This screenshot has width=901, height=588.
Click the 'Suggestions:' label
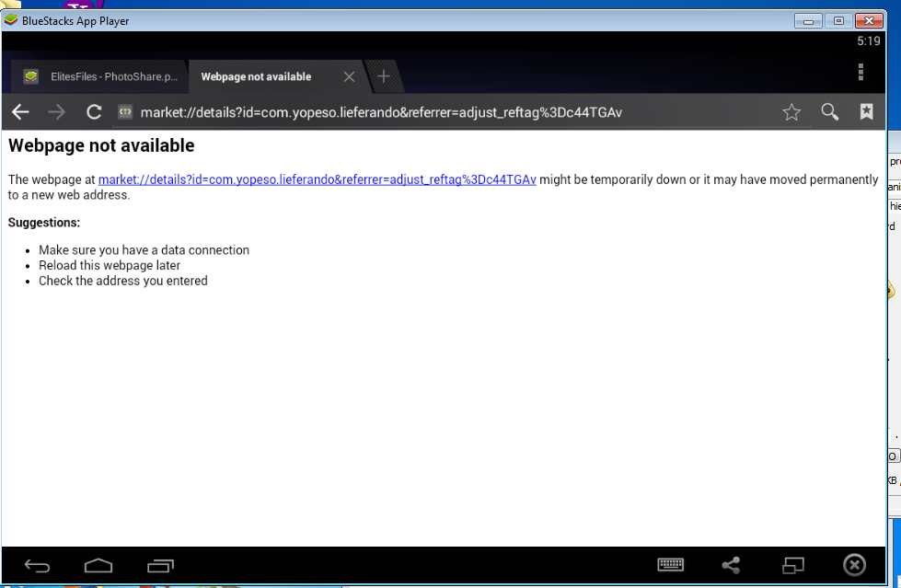click(x=44, y=223)
